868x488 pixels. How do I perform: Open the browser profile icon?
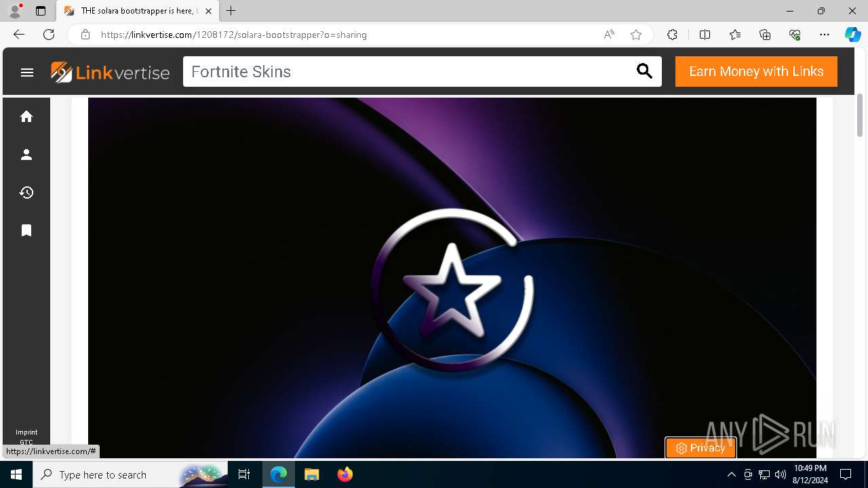pos(15,11)
